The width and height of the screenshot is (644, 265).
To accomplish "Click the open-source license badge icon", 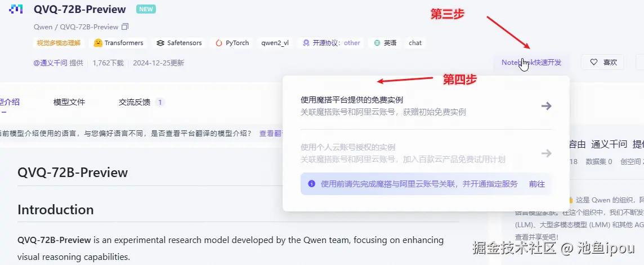I will (x=306, y=43).
